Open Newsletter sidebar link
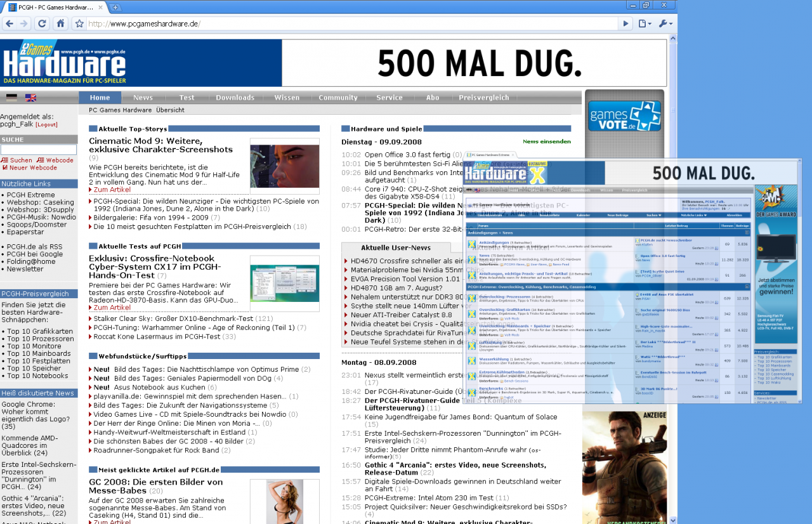The height and width of the screenshot is (524, 812). coord(25,269)
